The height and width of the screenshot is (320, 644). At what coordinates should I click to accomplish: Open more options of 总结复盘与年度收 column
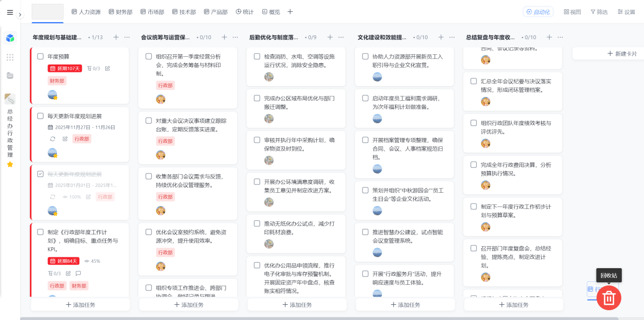(560, 37)
